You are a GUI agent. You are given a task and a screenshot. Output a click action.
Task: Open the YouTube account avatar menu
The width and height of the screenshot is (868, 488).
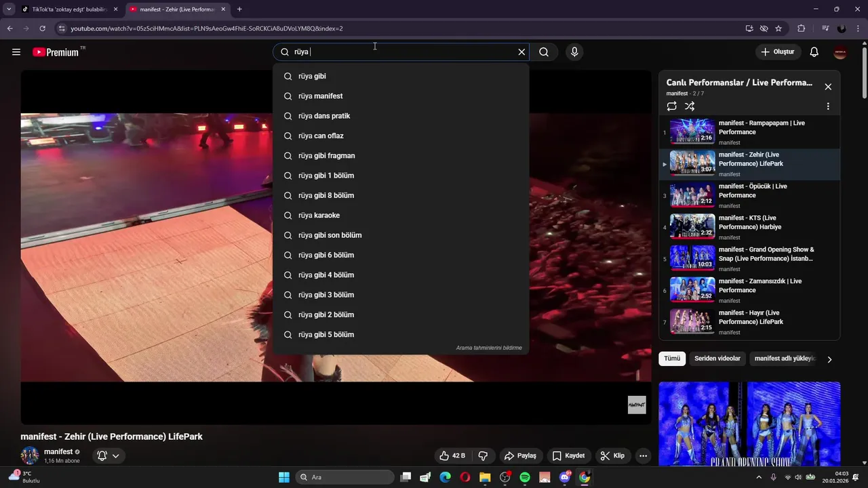pos(840,52)
